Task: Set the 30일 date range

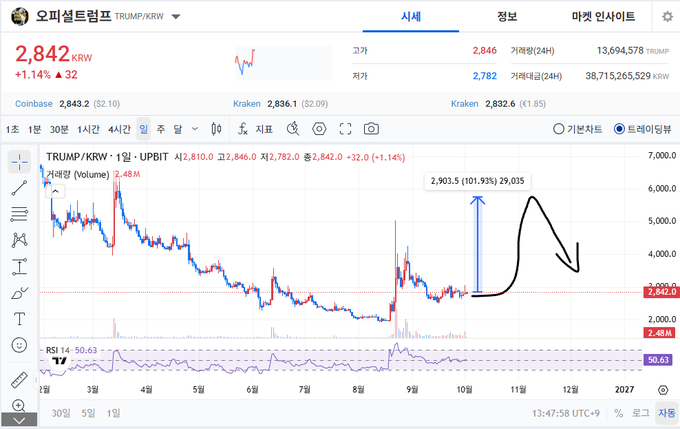Action: (61, 413)
